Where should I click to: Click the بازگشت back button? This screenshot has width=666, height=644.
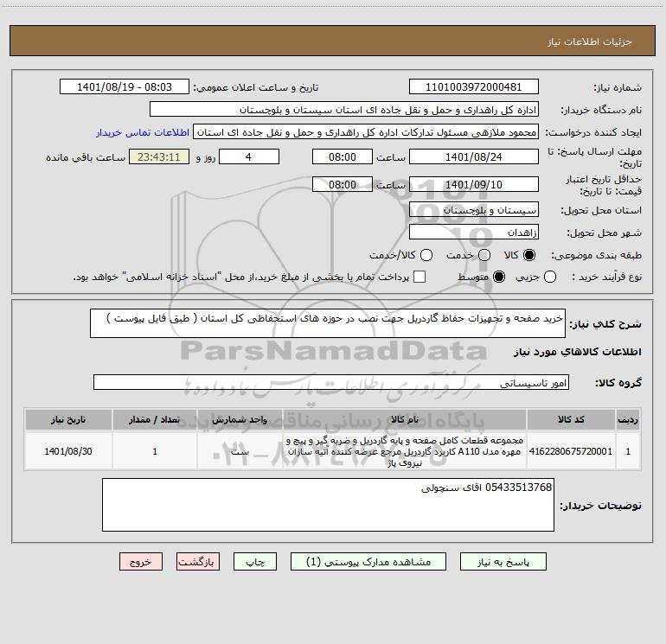(x=198, y=562)
